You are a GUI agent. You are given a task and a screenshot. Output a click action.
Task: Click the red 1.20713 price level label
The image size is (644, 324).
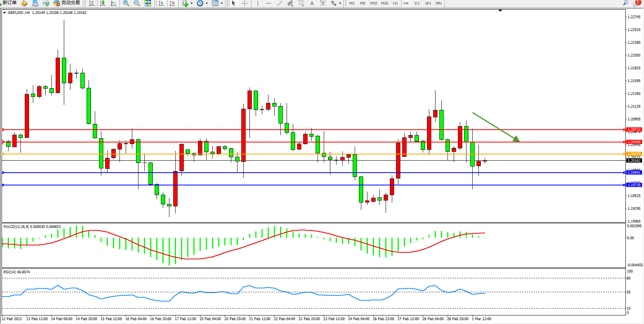634,130
